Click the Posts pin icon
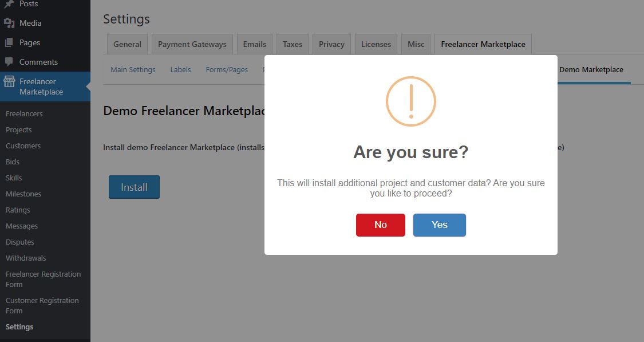This screenshot has width=644, height=342. [9, 4]
